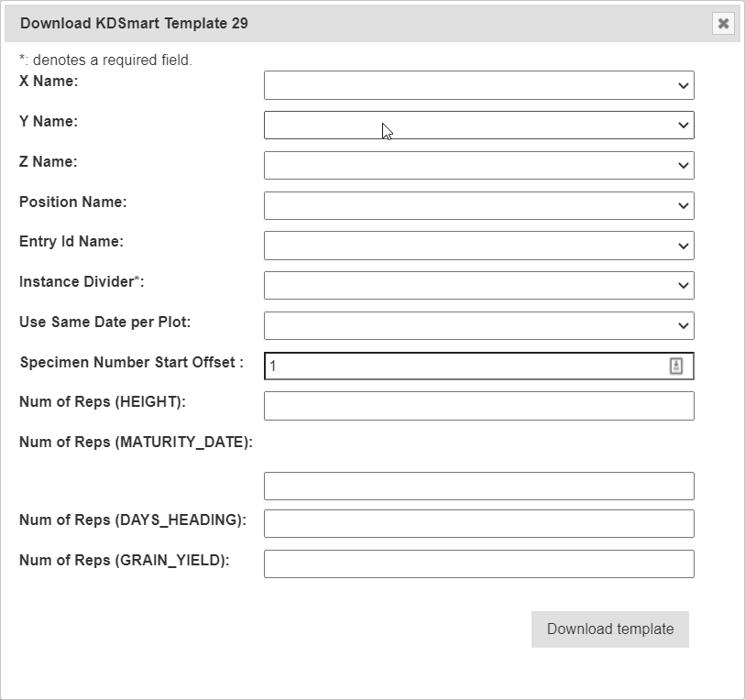Click the dialog title 'Download KDSmart Template 29'

(134, 24)
